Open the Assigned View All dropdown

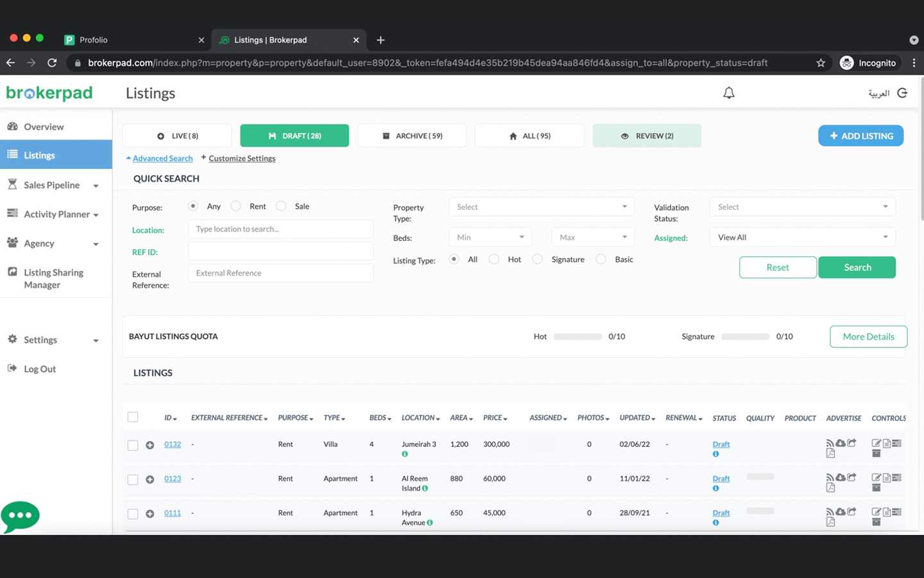(x=802, y=238)
